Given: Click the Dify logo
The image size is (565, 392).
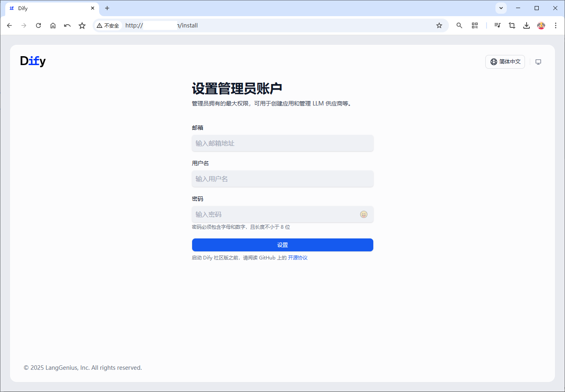Looking at the screenshot, I should click(x=33, y=61).
